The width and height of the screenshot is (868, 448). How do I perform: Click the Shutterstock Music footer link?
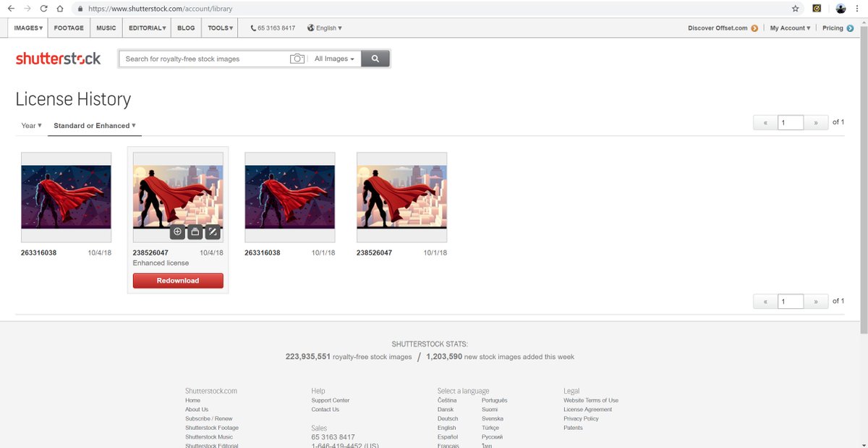click(209, 437)
